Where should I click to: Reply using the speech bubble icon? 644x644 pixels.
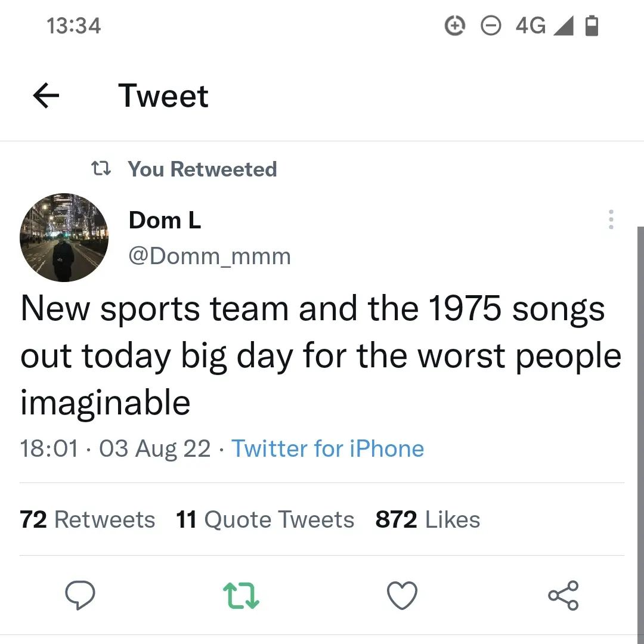point(79,595)
